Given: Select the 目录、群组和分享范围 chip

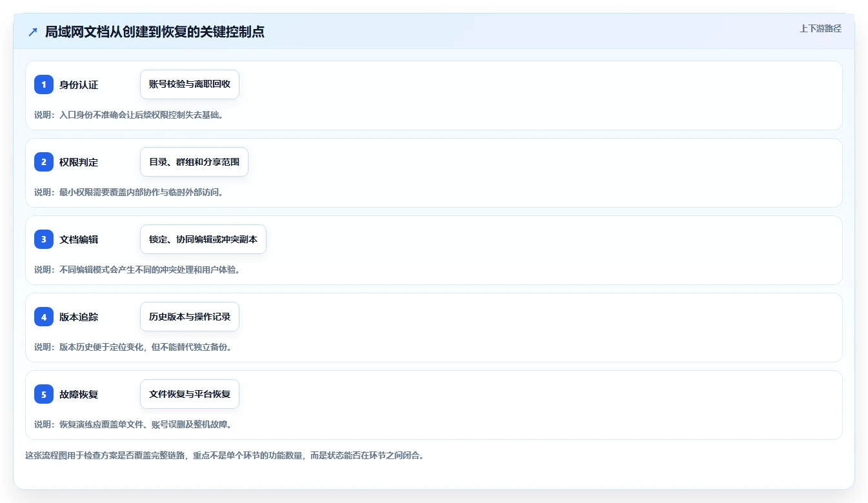Looking at the screenshot, I should pos(194,162).
